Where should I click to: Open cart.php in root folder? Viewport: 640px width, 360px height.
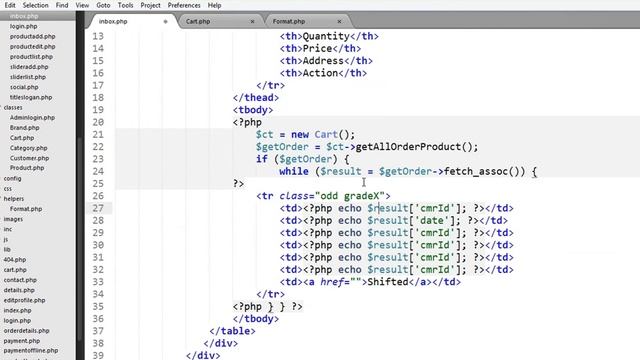15,270
